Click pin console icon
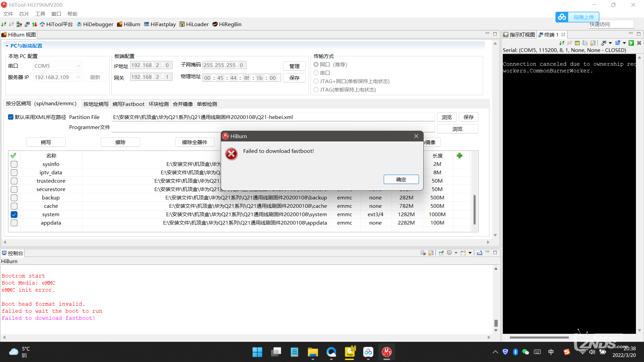644x362 pixels. click(441, 253)
